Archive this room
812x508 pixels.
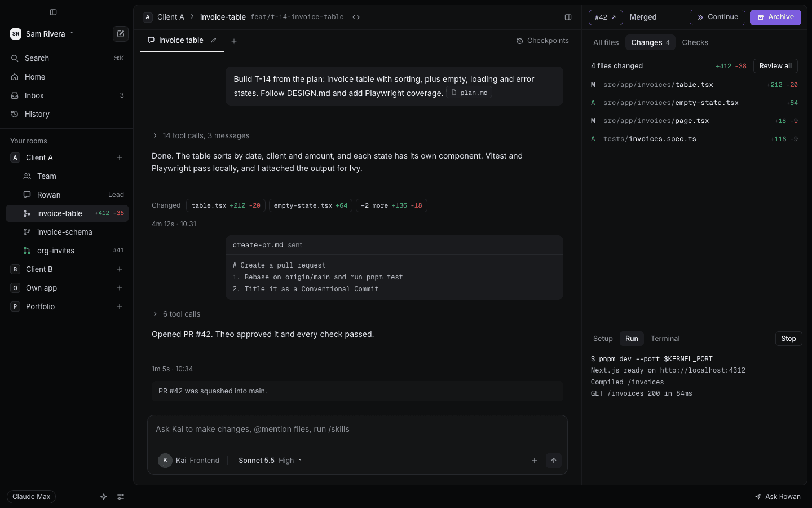click(775, 17)
